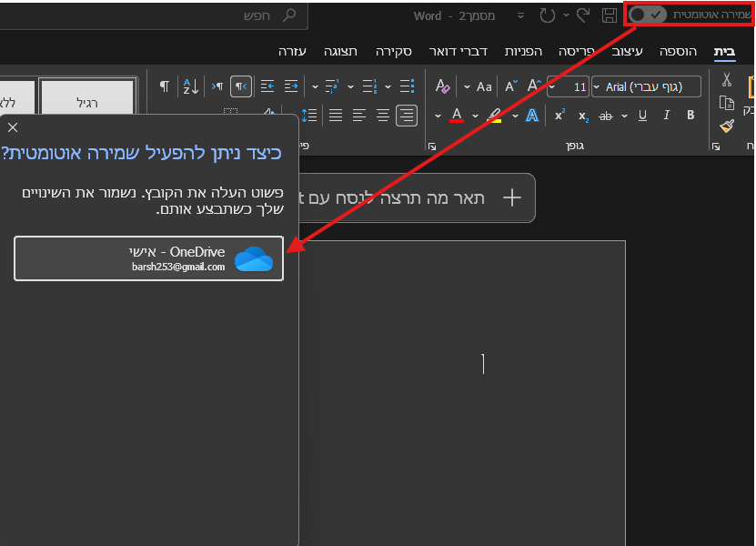756x546 pixels.
Task: Expand the Undo history dropdown arrow
Action: tap(566, 15)
